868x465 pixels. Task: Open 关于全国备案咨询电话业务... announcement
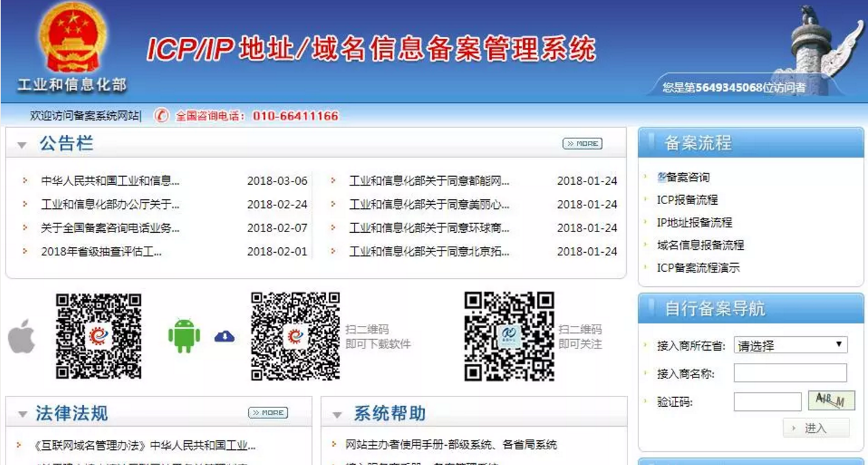point(110,228)
